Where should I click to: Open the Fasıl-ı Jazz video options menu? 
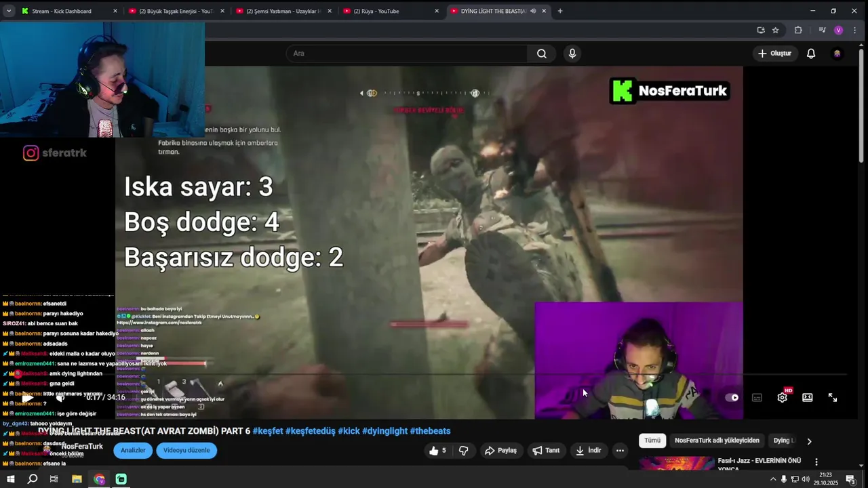[x=816, y=462]
